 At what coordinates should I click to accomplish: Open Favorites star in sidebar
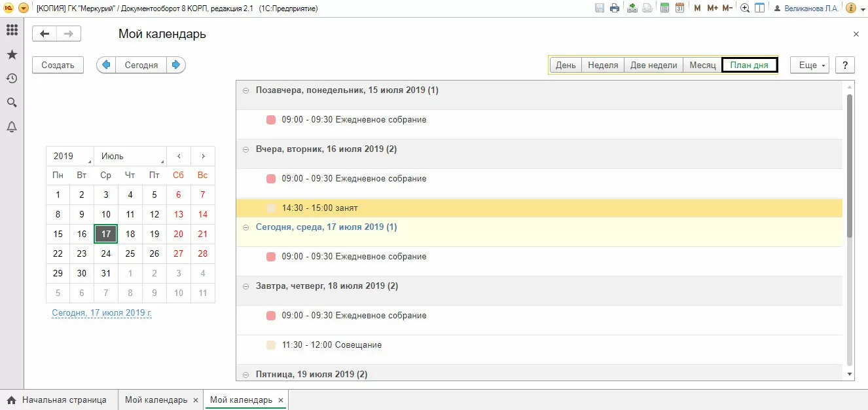(x=11, y=54)
